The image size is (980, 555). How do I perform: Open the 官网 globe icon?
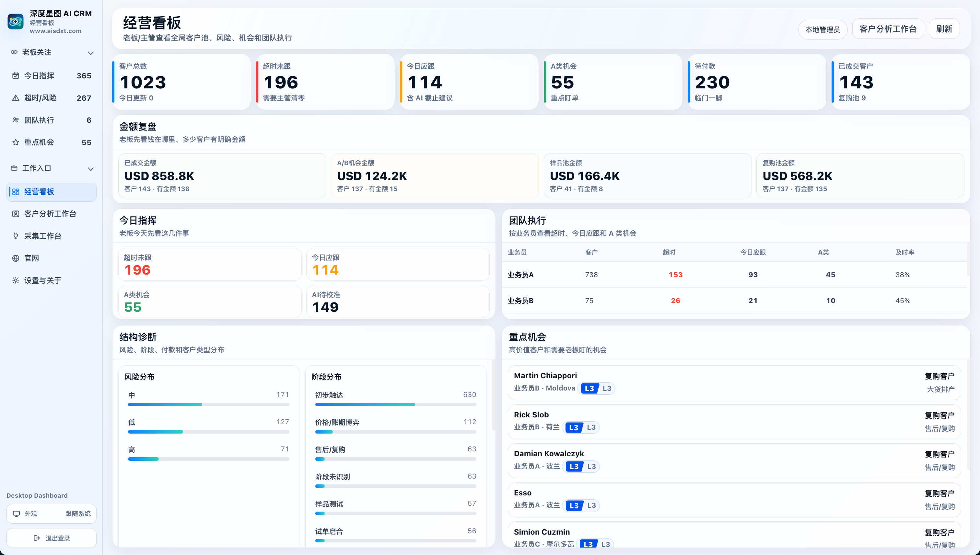pos(16,258)
